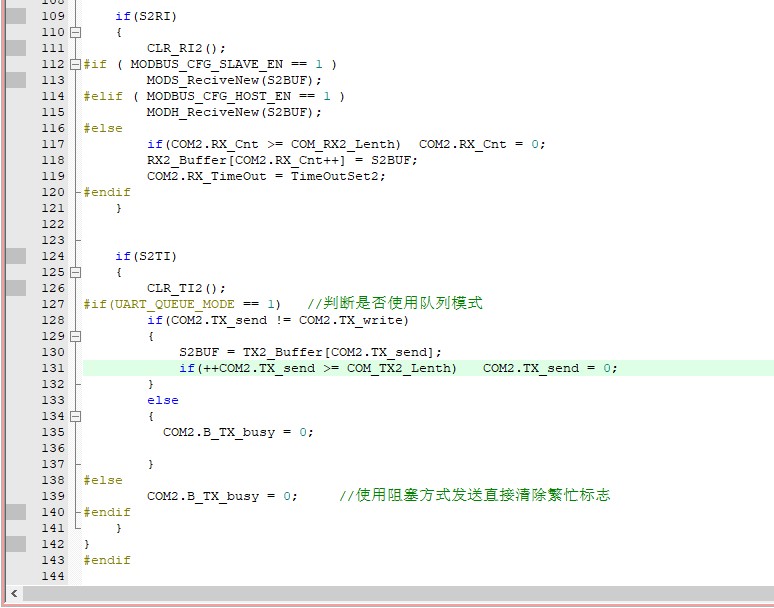Click 'UART_QUEUE_MODE' macro on line 127
This screenshot has height=608, width=774.
[174, 304]
